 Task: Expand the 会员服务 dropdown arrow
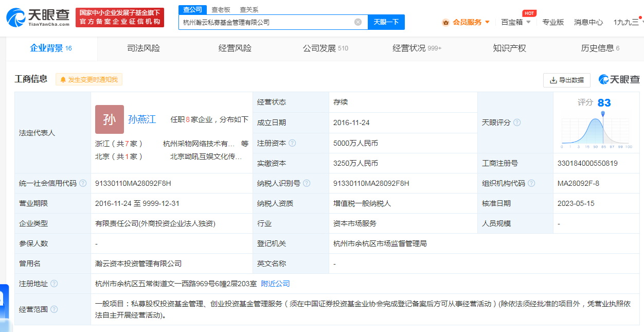point(487,22)
